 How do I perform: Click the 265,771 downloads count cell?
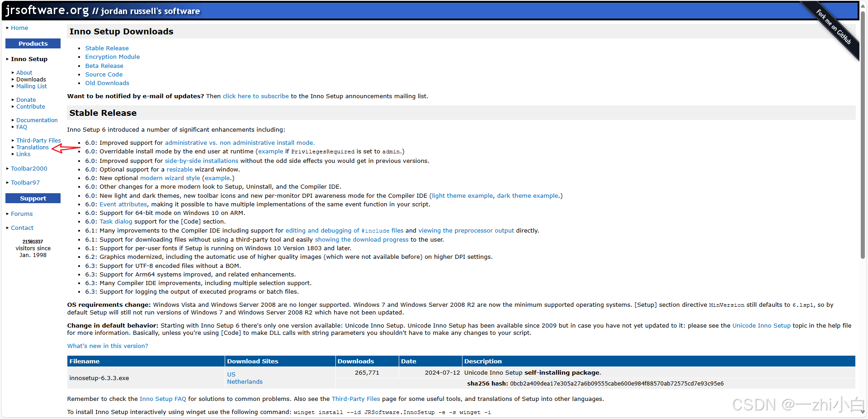367,373
